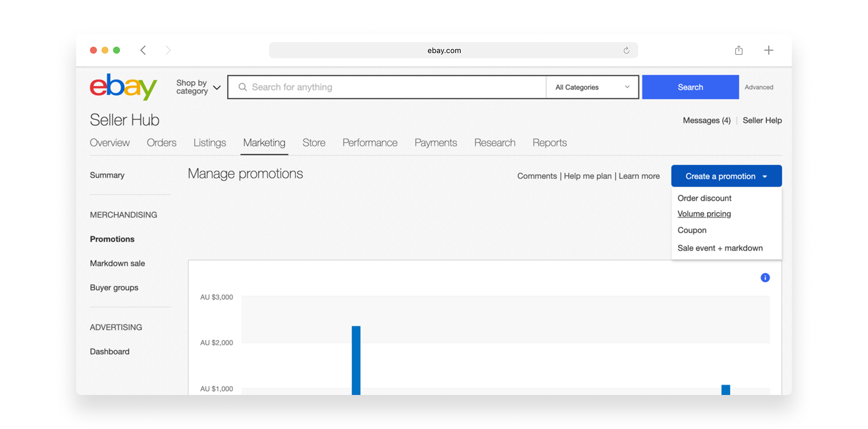Select Promotions in the sidebar

pyautogui.click(x=112, y=239)
